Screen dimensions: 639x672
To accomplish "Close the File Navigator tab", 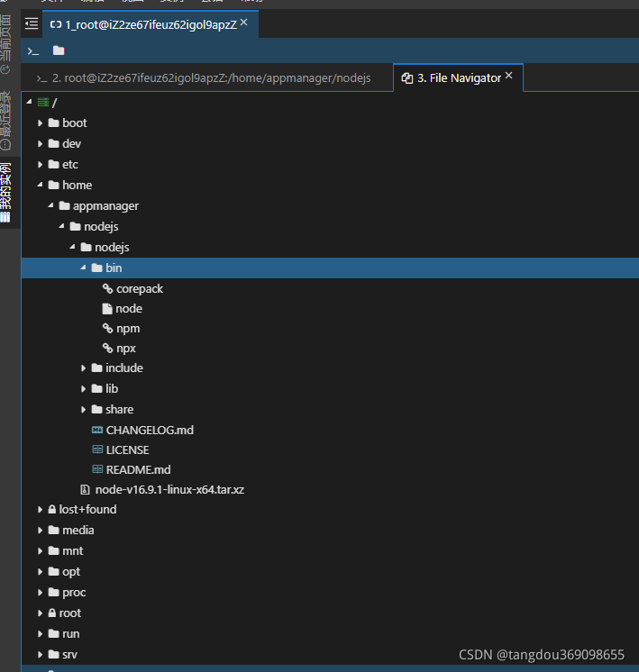I will pyautogui.click(x=508, y=76).
